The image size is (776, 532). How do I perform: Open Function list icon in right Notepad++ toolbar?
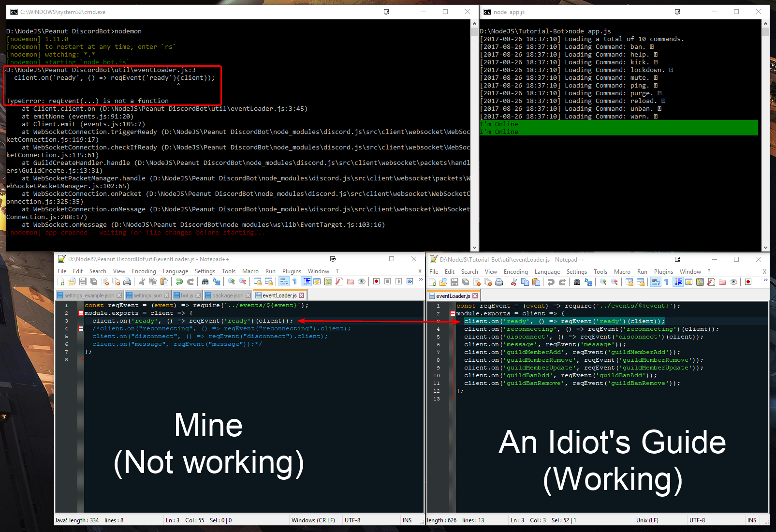click(711, 282)
